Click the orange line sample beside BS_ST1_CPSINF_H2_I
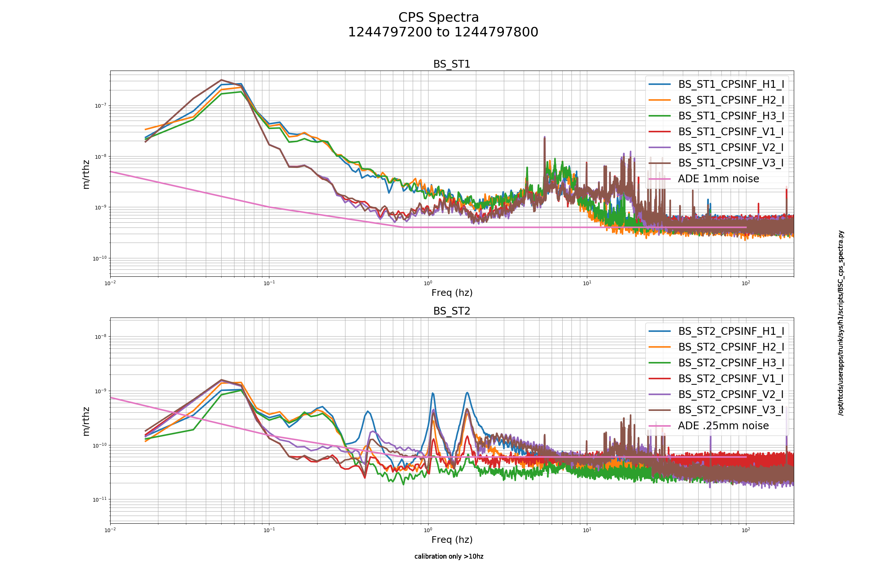 (x=660, y=100)
